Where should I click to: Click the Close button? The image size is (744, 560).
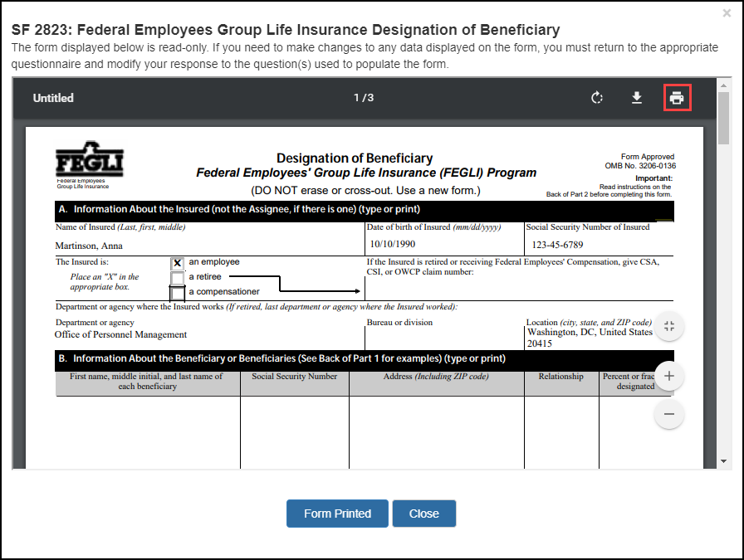[424, 514]
